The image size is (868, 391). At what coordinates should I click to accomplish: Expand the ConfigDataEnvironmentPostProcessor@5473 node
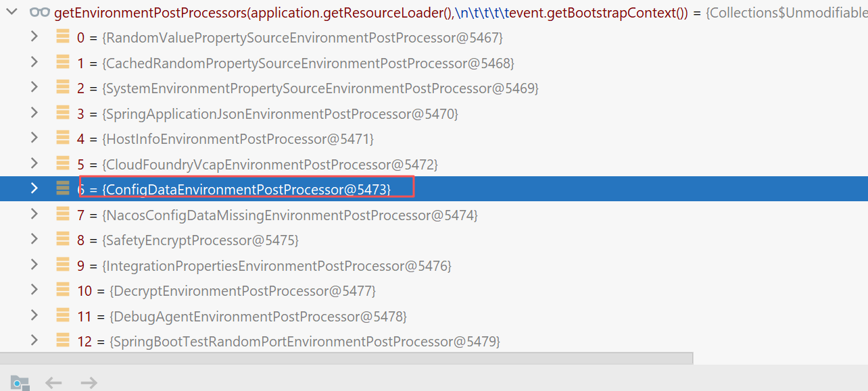(x=34, y=189)
